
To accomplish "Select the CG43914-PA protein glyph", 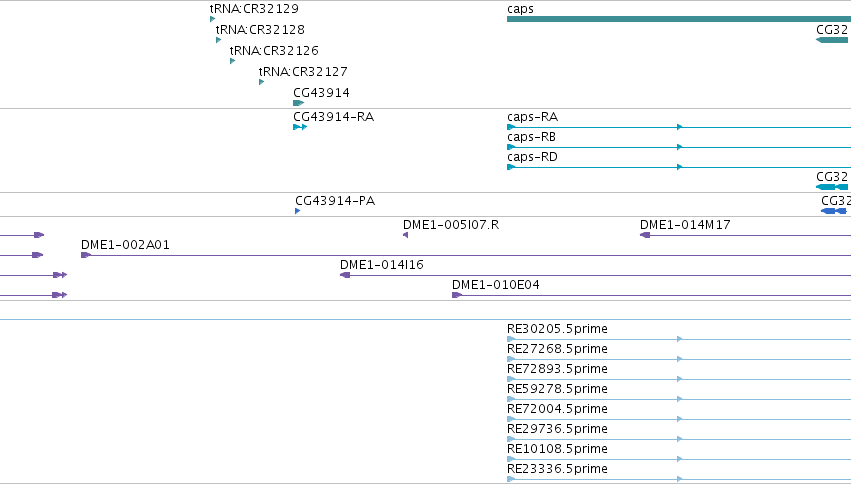I will 297,211.
